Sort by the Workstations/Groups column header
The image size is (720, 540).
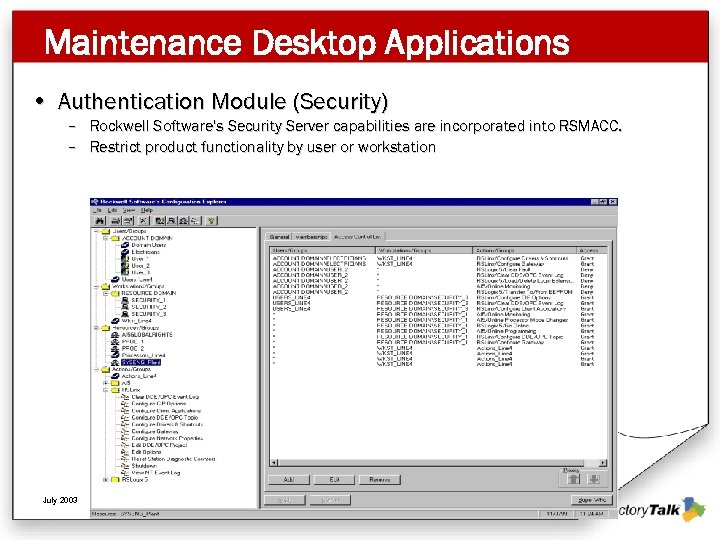point(424,251)
